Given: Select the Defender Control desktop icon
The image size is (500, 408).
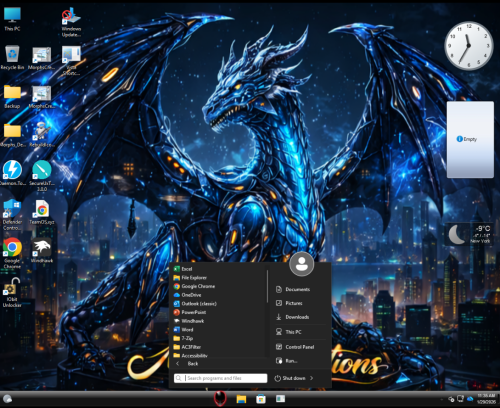Looking at the screenshot, I should tap(12, 215).
